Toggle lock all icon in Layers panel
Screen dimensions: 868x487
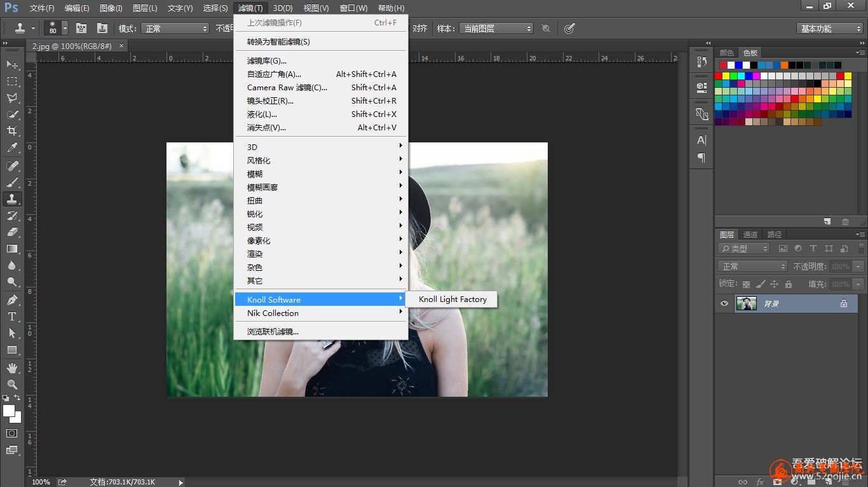[789, 284]
